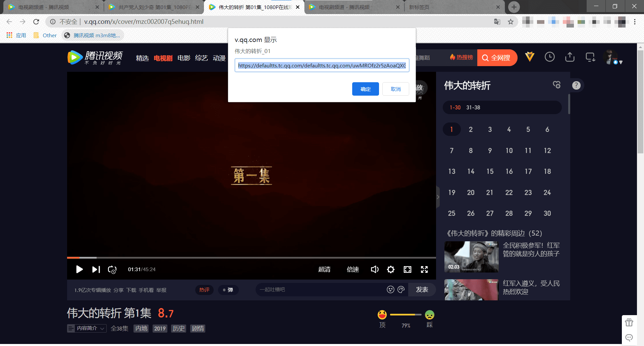Viewport: 644px width, 346px height.
Task: Click the rating approval bar at 79%
Action: [406, 315]
